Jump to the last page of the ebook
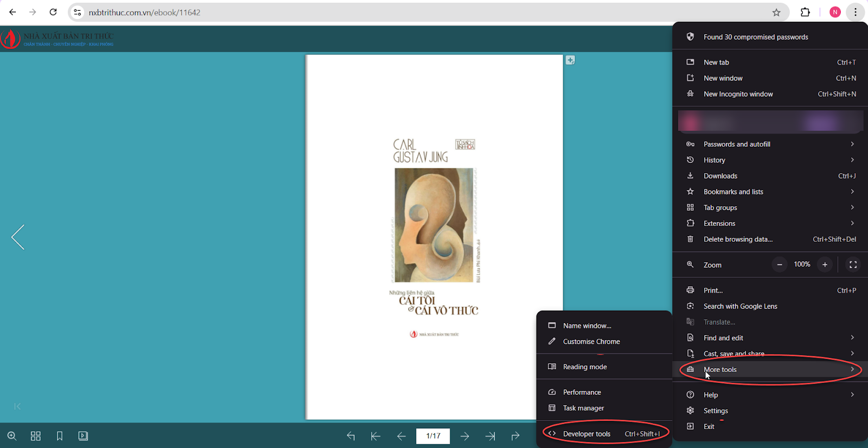 tap(490, 436)
